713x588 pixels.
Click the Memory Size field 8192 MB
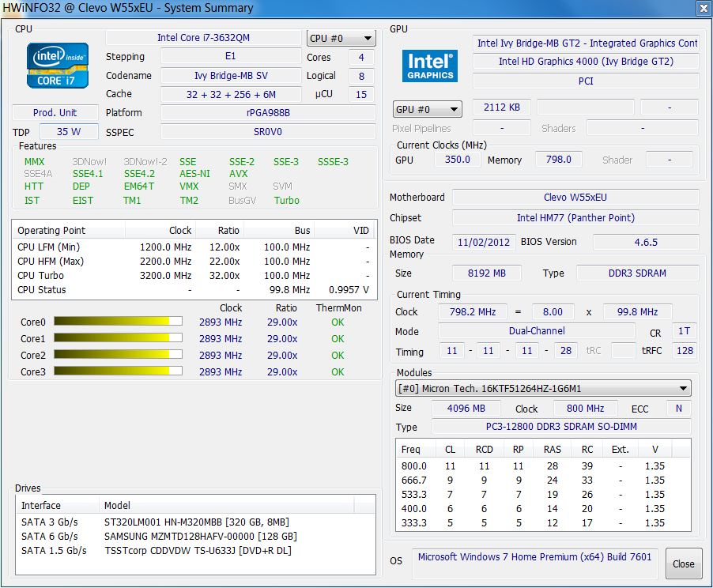487,273
